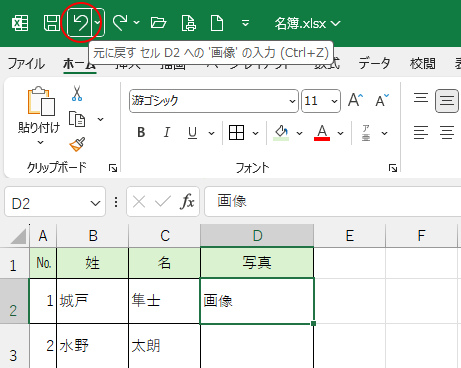Expand the 貼り付け options arrow
Image resolution: width=461 pixels, height=368 pixels.
point(40,142)
